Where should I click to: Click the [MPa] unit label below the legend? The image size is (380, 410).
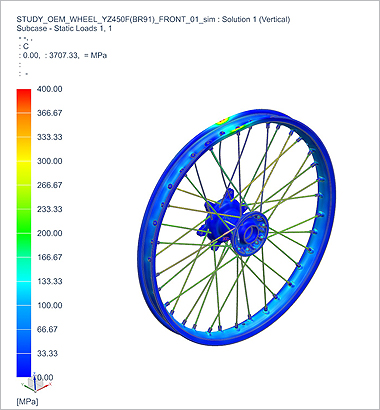point(27,401)
